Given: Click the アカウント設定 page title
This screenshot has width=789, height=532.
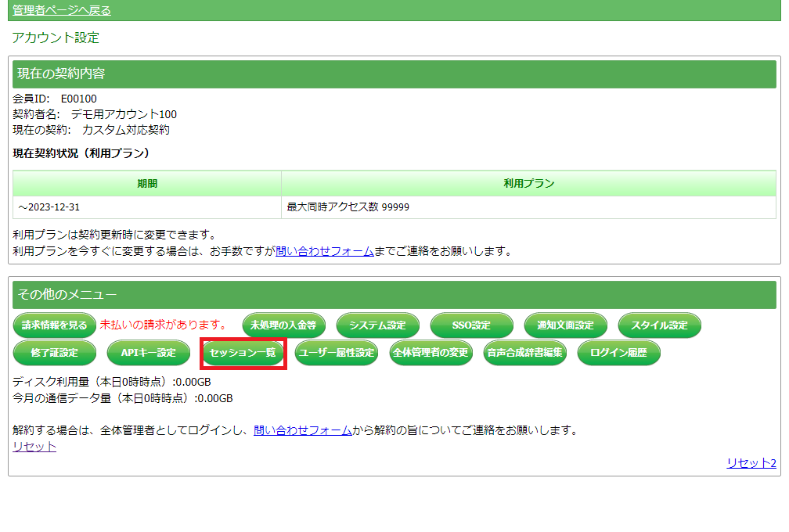Looking at the screenshot, I should tap(56, 38).
